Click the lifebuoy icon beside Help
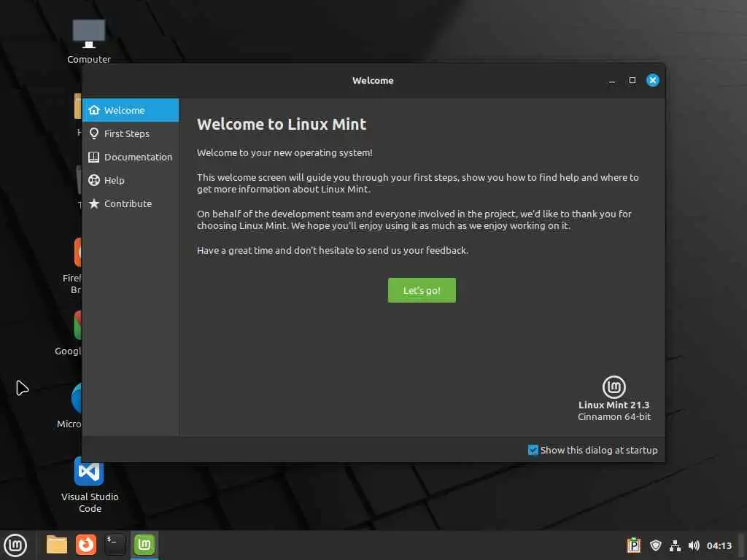Viewport: 747px width, 560px height. 94,181
